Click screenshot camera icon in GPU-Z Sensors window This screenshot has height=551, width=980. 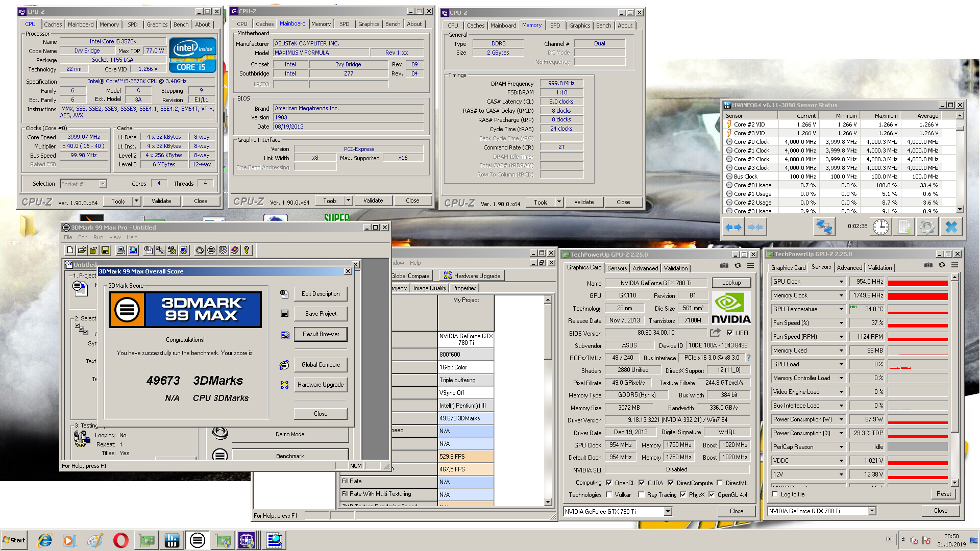928,265
